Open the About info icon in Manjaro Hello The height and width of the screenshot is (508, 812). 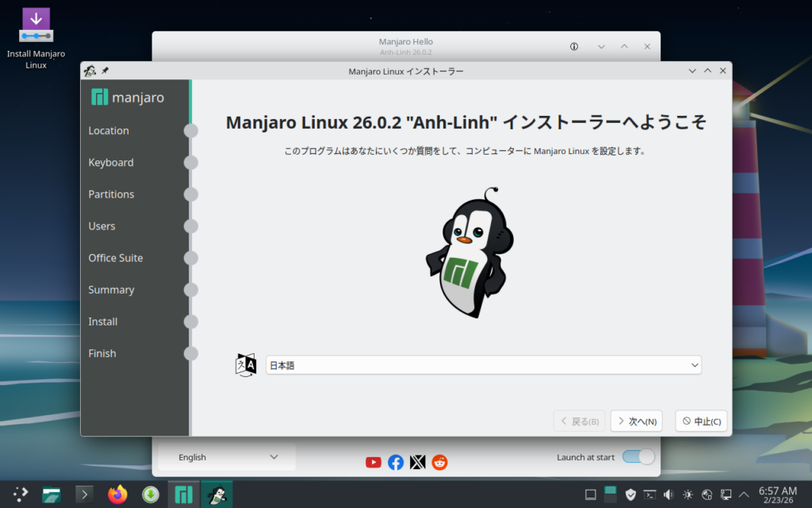pos(574,47)
